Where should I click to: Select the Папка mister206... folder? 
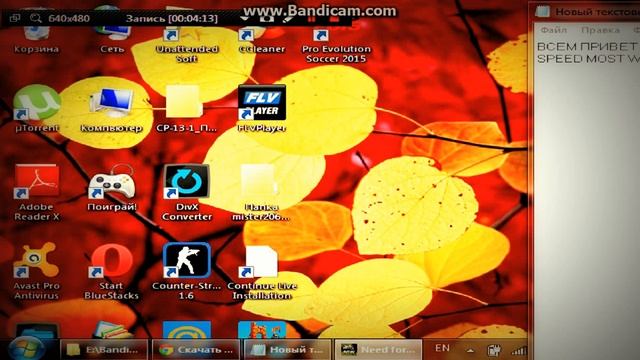pos(261,193)
